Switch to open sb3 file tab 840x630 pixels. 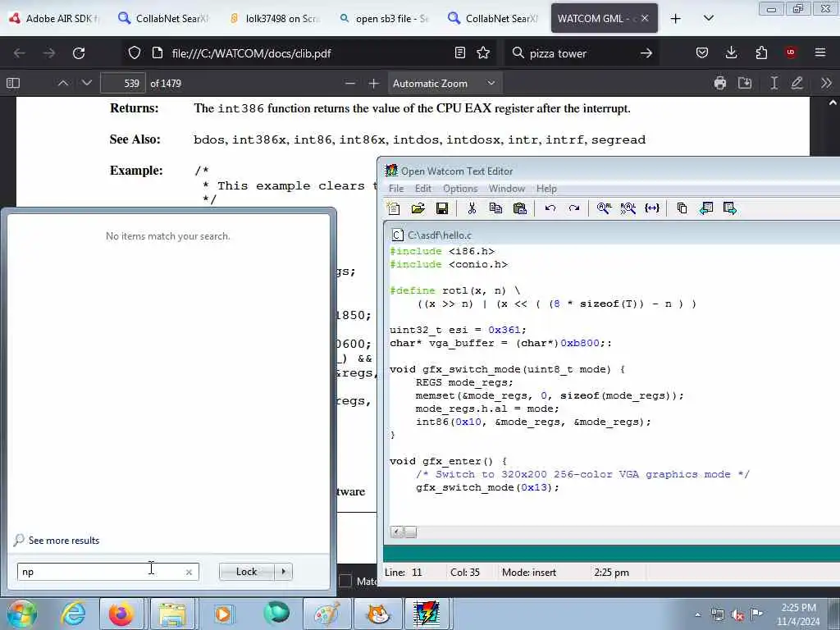[x=385, y=18]
